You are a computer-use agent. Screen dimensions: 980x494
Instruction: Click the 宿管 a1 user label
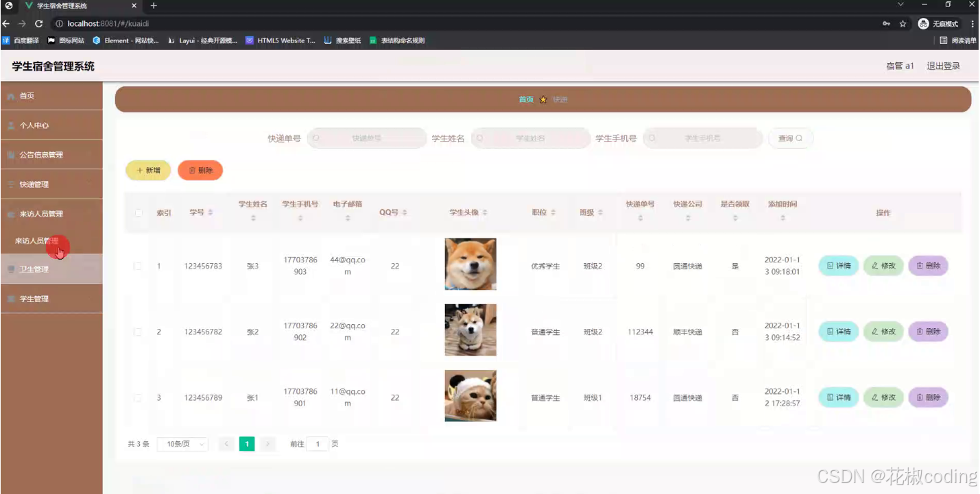click(x=900, y=66)
